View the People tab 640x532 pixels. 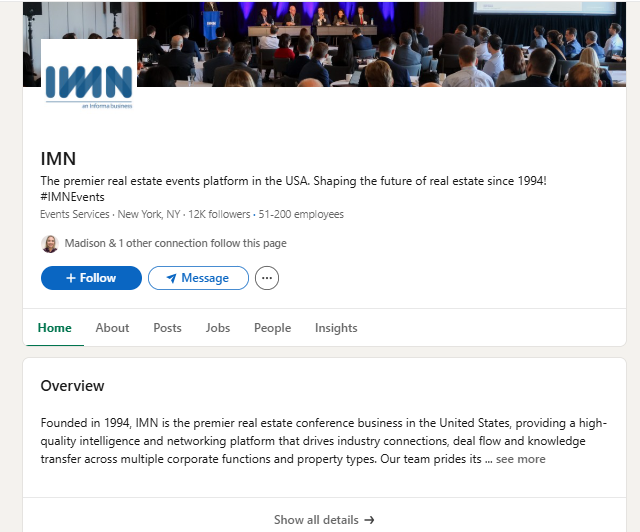tap(272, 328)
